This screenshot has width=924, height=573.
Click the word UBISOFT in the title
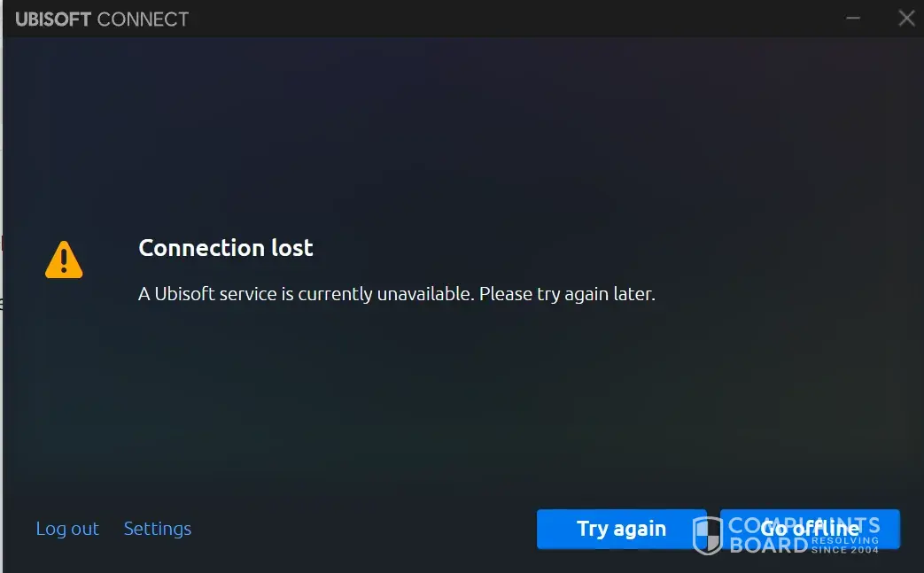point(53,19)
